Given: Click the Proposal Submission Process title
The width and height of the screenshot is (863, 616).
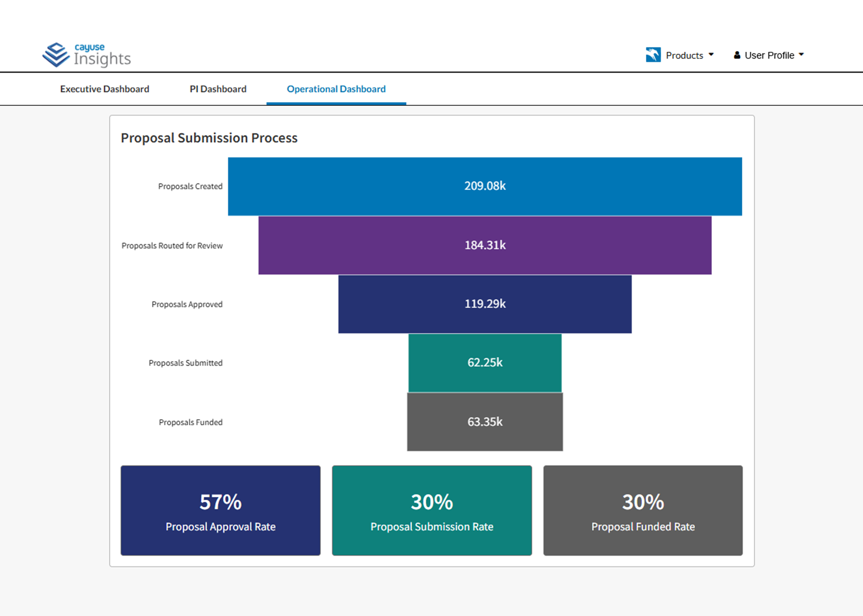Looking at the screenshot, I should click(x=209, y=138).
